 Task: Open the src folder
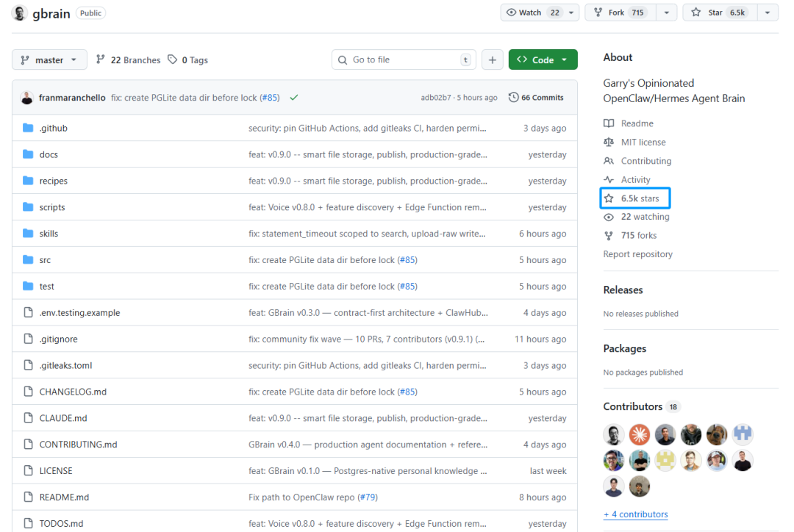click(x=46, y=260)
